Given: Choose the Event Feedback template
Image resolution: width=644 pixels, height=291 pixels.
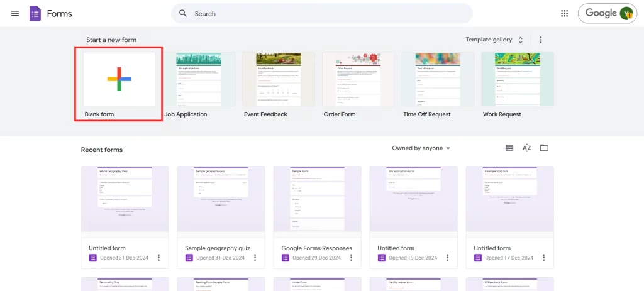Looking at the screenshot, I should click(x=279, y=79).
